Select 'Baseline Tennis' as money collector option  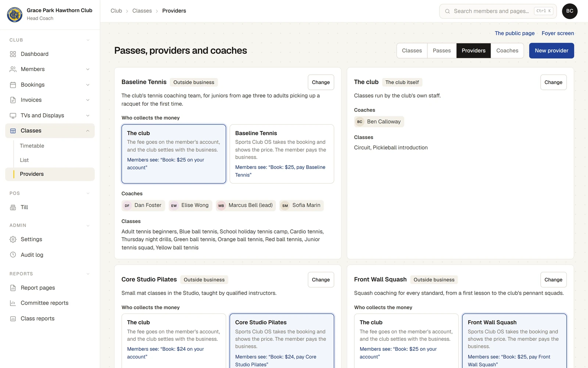click(x=282, y=154)
